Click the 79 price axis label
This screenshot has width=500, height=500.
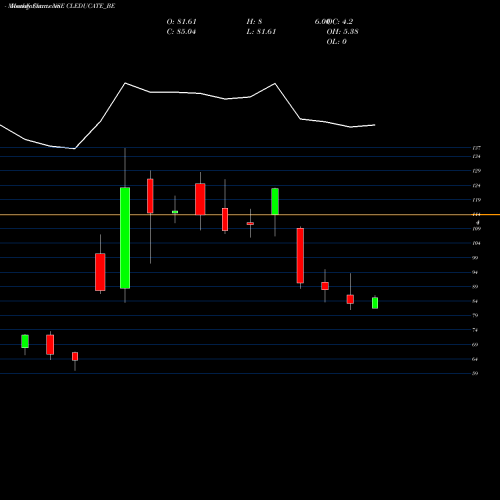coord(475,315)
